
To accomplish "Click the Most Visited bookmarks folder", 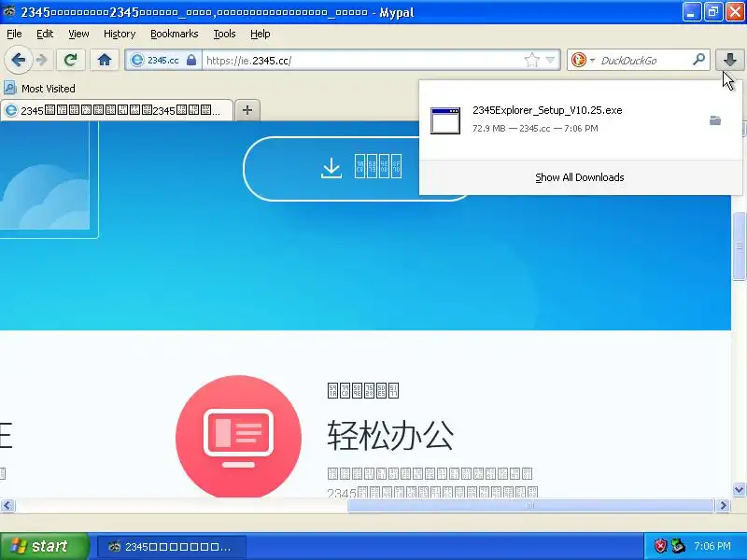I will click(x=39, y=89).
